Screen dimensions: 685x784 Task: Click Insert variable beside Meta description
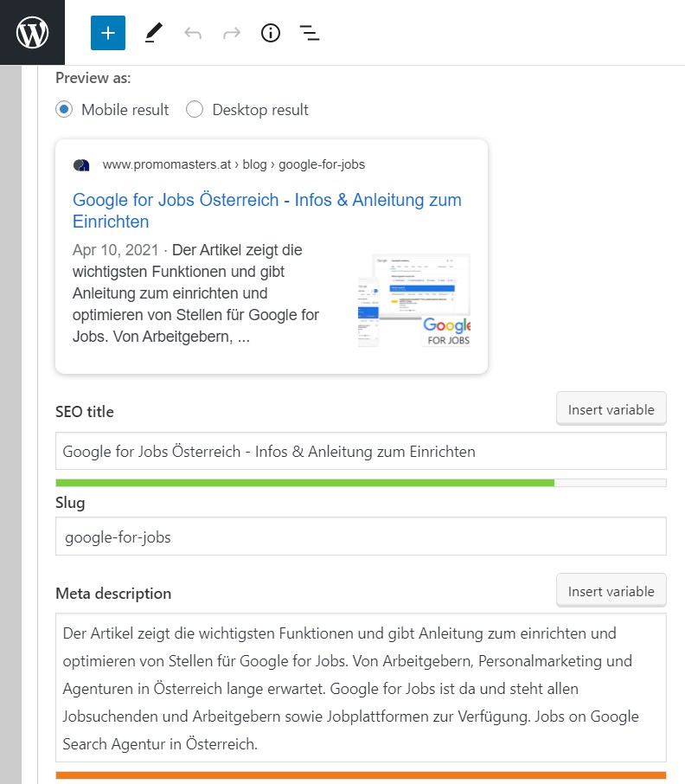[x=611, y=591]
